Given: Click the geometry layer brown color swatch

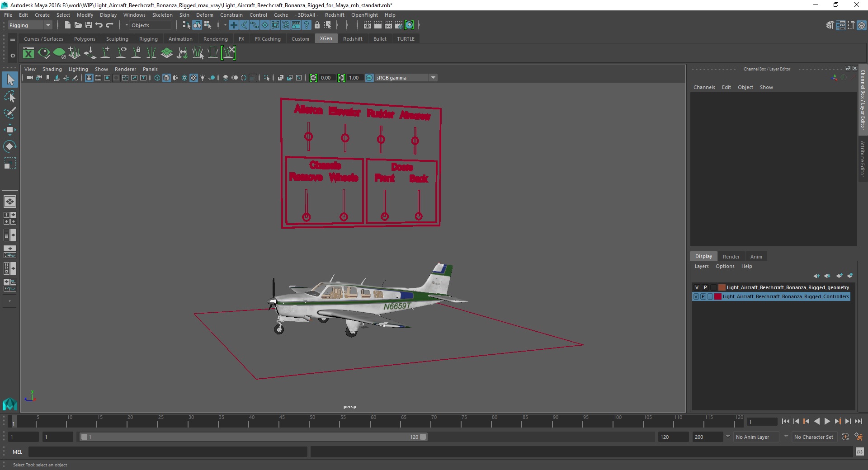Looking at the screenshot, I should pyautogui.click(x=722, y=287).
